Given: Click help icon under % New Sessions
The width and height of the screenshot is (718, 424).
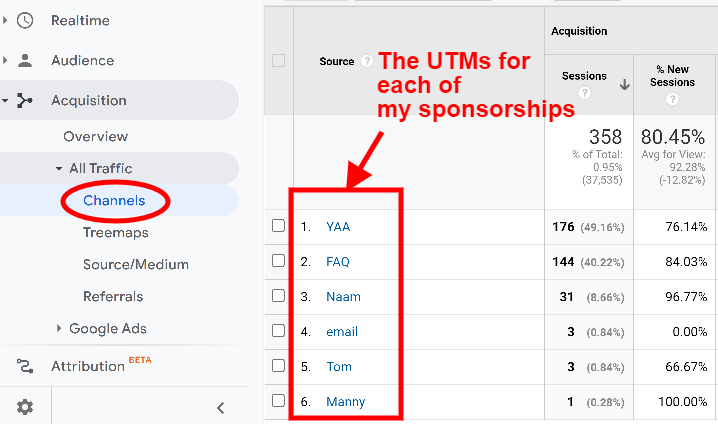Looking at the screenshot, I should pyautogui.click(x=672, y=99).
